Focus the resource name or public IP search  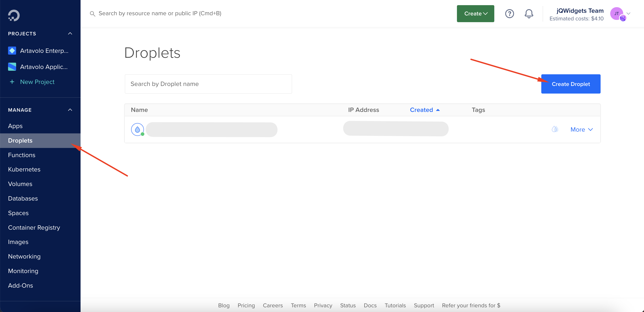pos(160,13)
